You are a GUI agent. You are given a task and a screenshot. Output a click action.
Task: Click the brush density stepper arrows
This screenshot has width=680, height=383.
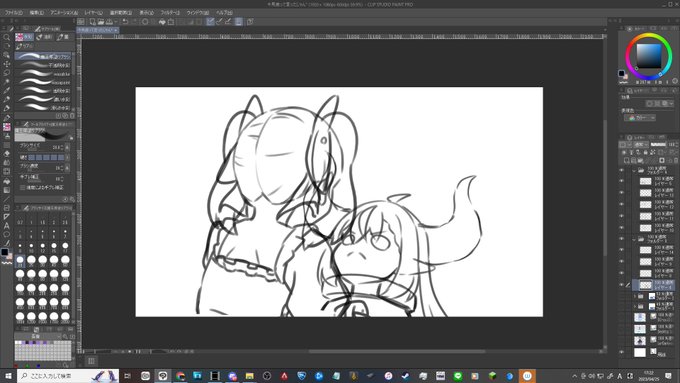point(62,167)
